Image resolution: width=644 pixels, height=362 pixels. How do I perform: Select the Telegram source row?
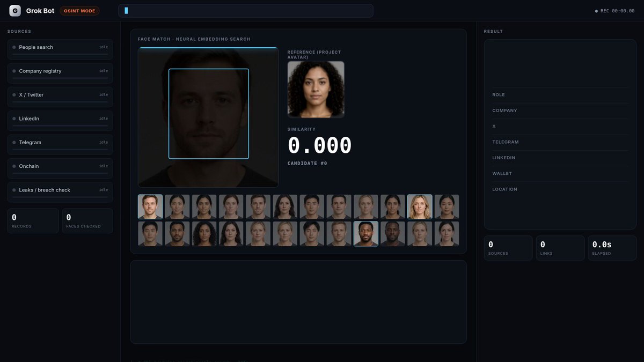tap(60, 144)
